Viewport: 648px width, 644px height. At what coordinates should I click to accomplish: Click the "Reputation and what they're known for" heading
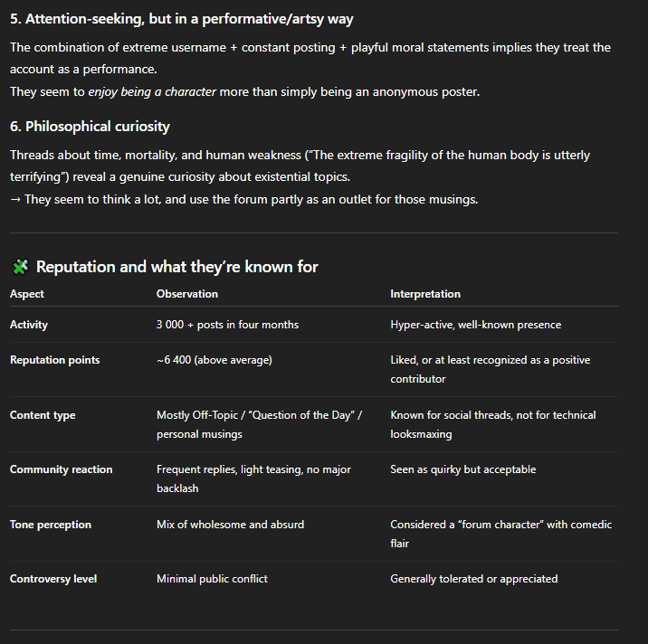point(176,267)
